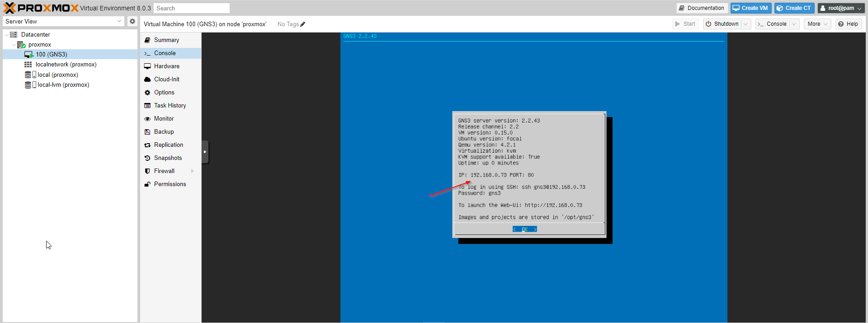Click in the top Search field
This screenshot has width=868, height=323.
pyautogui.click(x=191, y=8)
